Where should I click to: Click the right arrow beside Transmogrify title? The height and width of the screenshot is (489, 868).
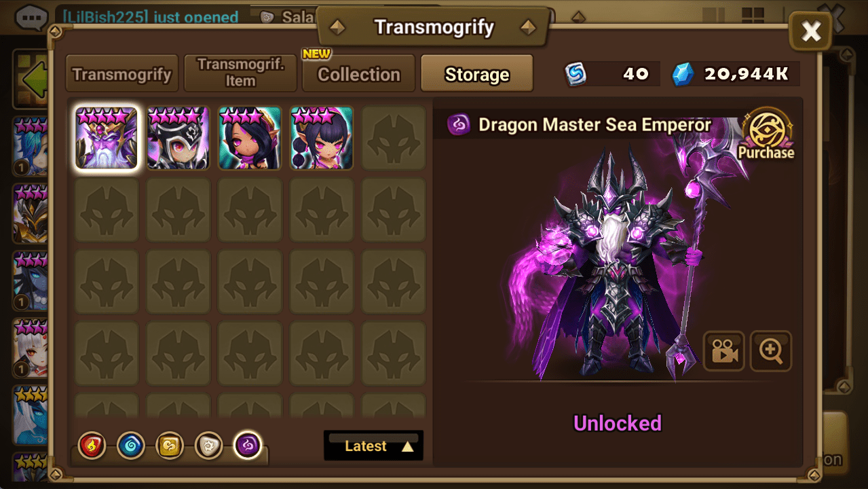click(x=528, y=27)
